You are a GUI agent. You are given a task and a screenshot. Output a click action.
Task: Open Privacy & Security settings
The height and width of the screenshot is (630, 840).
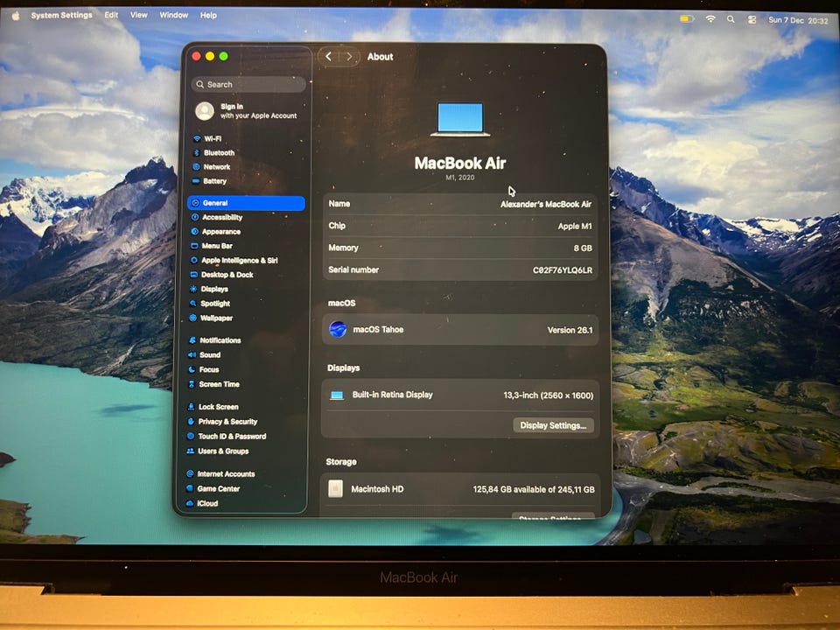pos(221,422)
